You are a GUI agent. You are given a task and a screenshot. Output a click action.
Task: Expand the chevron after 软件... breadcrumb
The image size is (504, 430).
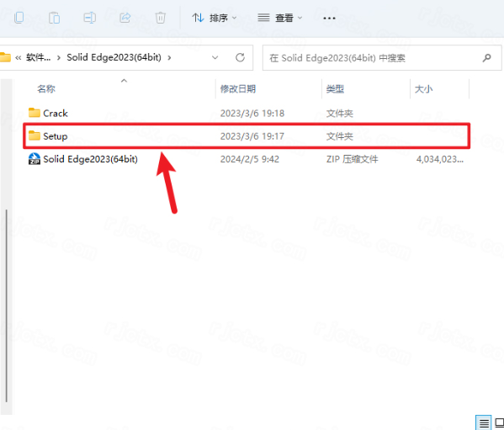click(x=59, y=58)
